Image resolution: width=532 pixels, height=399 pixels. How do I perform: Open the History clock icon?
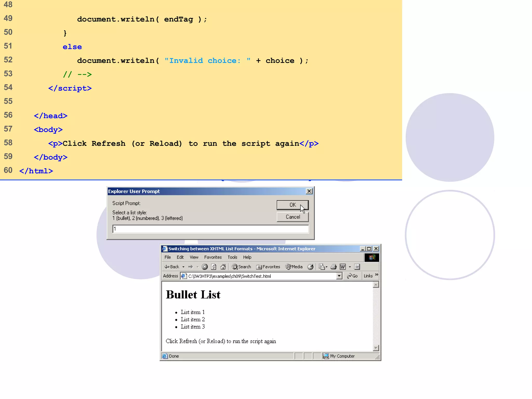(x=310, y=267)
